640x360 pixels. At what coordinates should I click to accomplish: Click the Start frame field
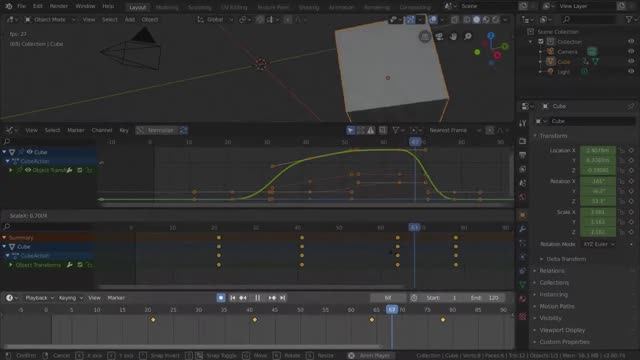point(442,298)
